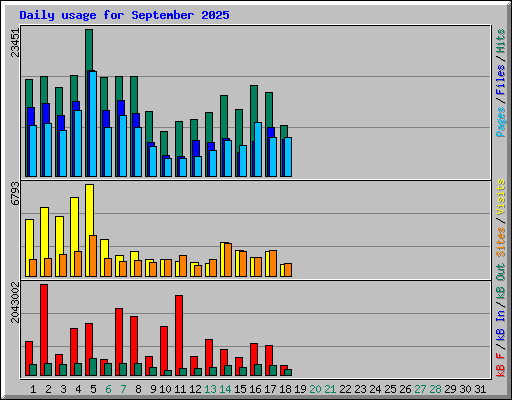The height and width of the screenshot is (400, 512).
Task: Click the tallest red kB bar for day 2
Action: pos(44,323)
